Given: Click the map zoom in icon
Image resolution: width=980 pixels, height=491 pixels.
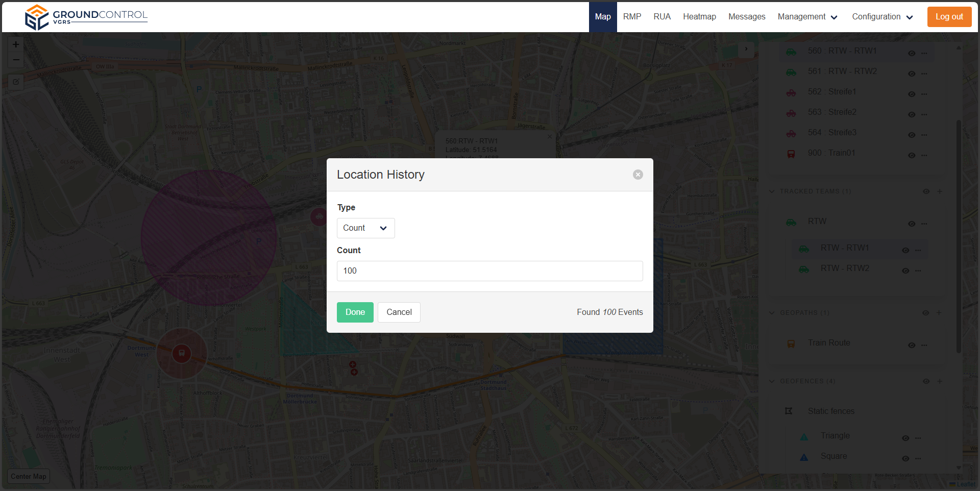Looking at the screenshot, I should (16, 45).
